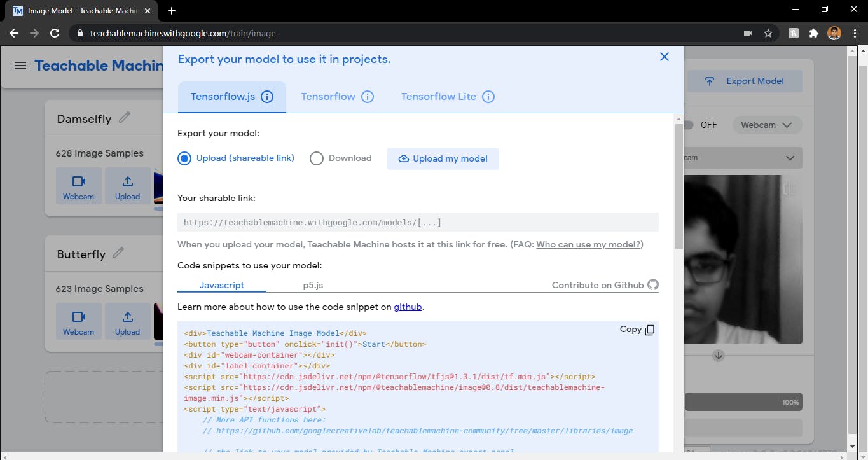Click the dialog vertical scrollbar
The image size is (868, 460).
tap(679, 186)
